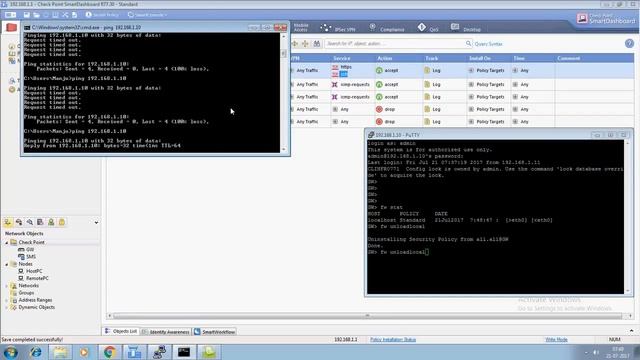640x360 pixels.
Task: Select the Resources icon in object toolbar
Action: point(29,222)
